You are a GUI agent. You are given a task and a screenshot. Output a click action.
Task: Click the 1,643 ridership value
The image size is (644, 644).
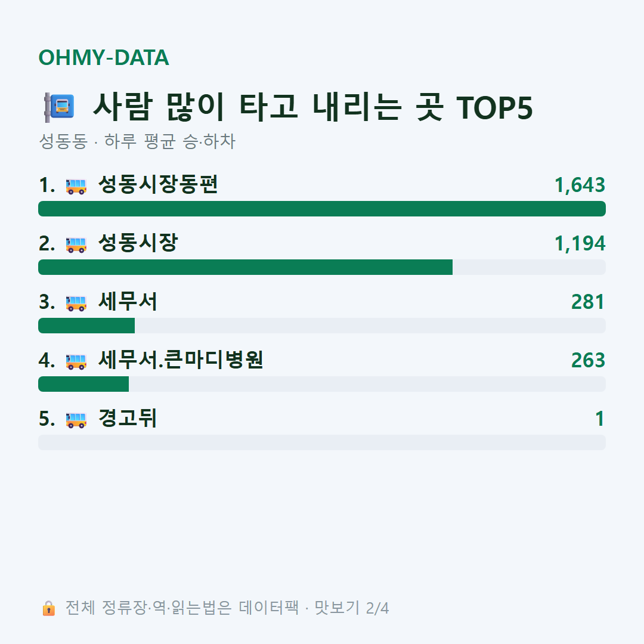(x=580, y=185)
